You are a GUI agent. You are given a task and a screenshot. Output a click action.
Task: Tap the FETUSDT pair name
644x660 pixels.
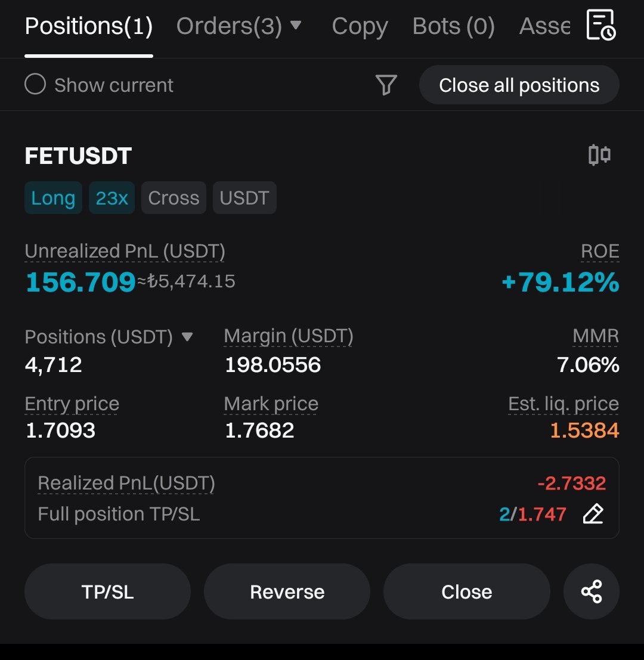coord(78,156)
